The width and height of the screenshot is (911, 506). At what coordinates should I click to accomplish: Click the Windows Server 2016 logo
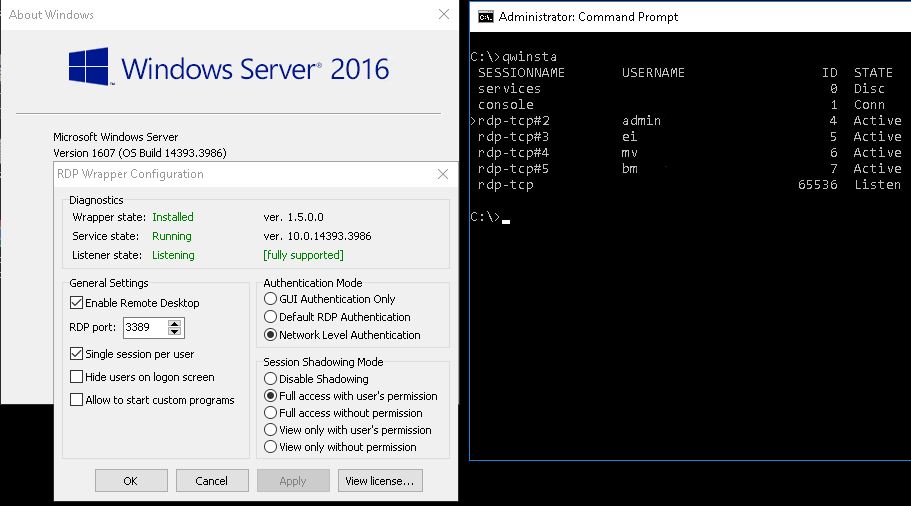tap(228, 67)
